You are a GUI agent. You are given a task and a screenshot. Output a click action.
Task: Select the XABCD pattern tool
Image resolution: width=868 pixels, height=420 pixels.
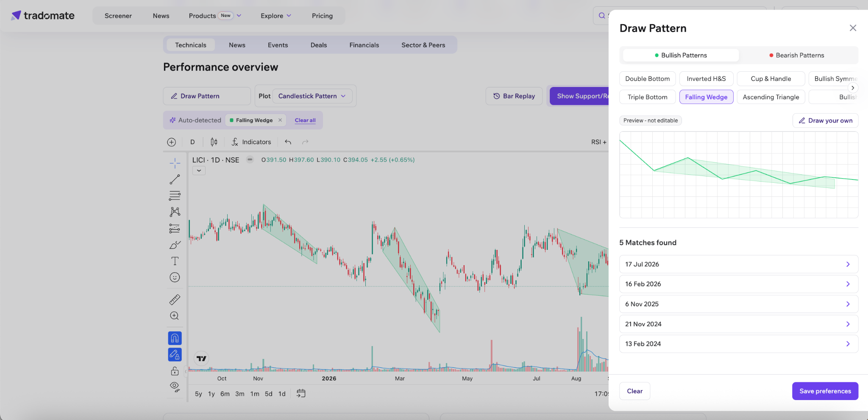[175, 212]
